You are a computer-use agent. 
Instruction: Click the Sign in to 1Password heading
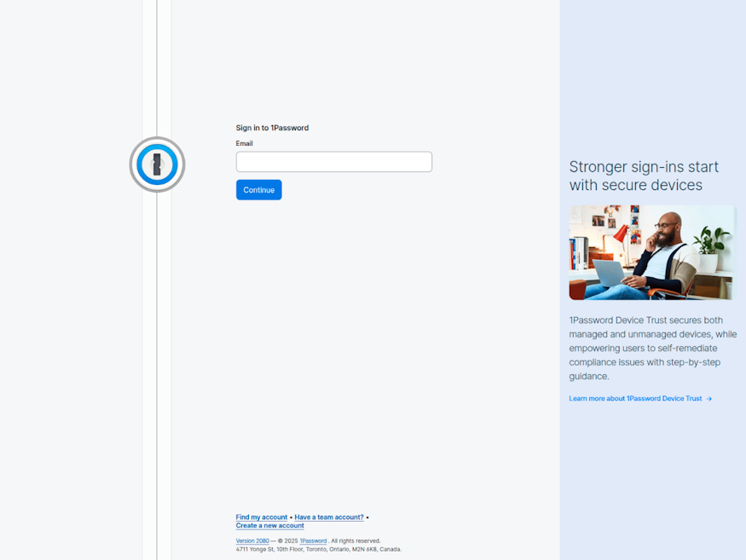(272, 127)
